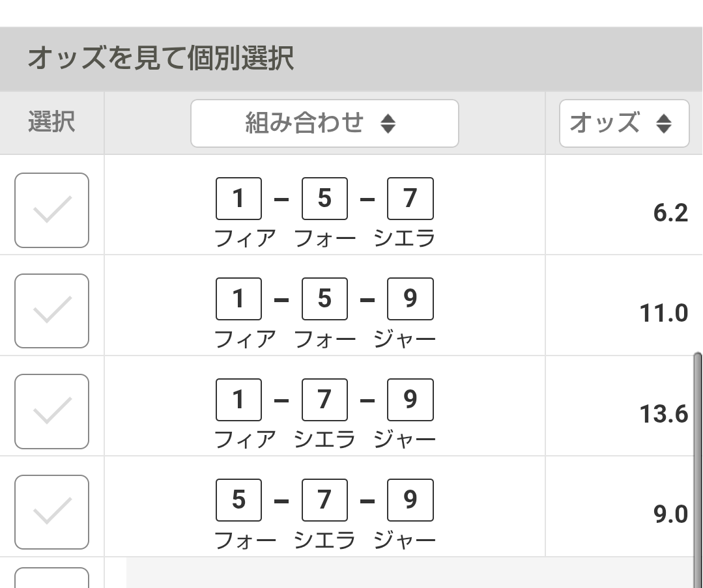Click the 6.2 odds value
The height and width of the screenshot is (588, 703).
[670, 213]
